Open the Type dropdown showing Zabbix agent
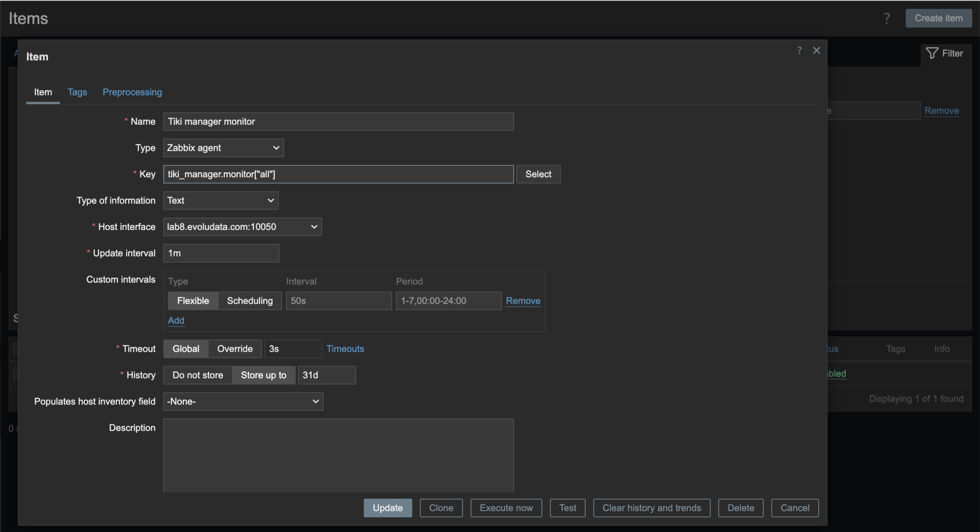Image resolution: width=980 pixels, height=532 pixels. point(223,148)
